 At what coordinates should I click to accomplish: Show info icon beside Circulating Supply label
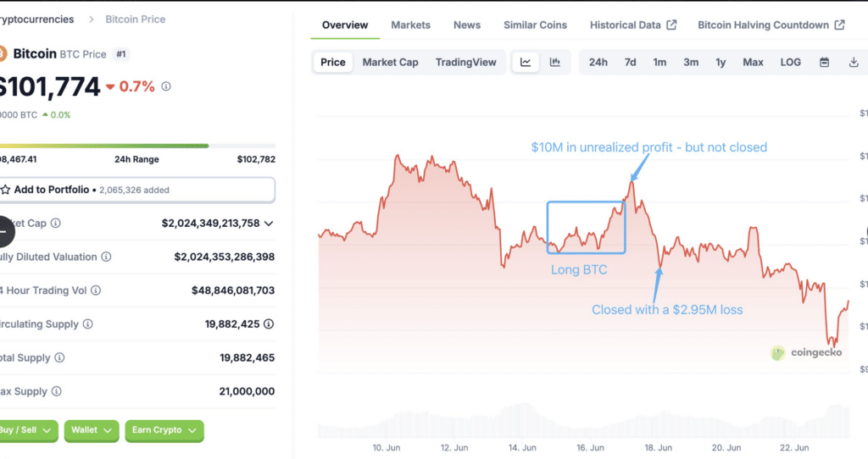[x=88, y=324]
